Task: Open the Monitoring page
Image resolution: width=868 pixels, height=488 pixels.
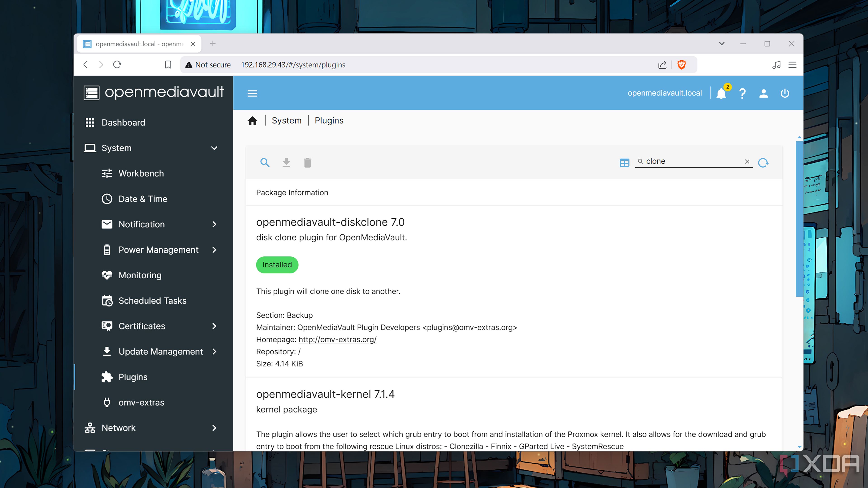Action: [x=153, y=275]
